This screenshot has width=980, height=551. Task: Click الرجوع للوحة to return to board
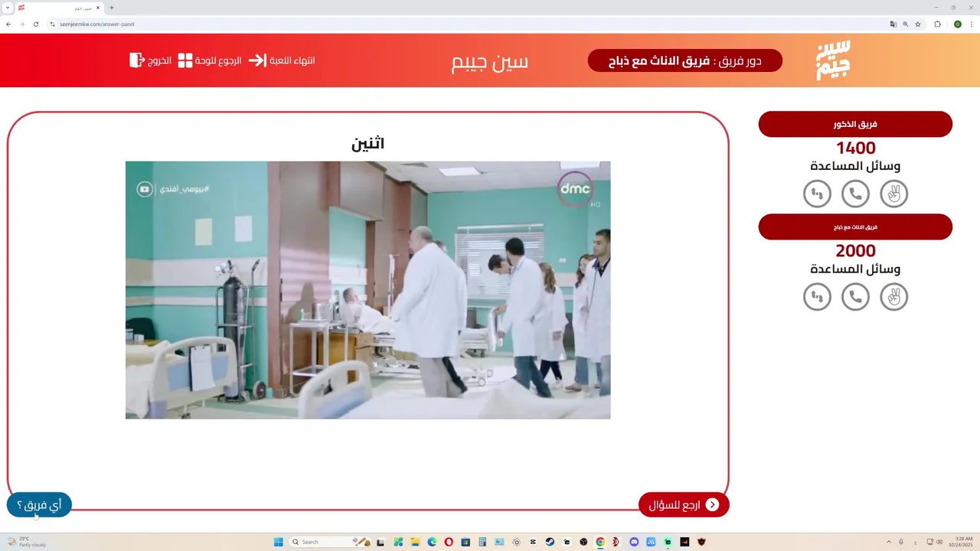(210, 60)
